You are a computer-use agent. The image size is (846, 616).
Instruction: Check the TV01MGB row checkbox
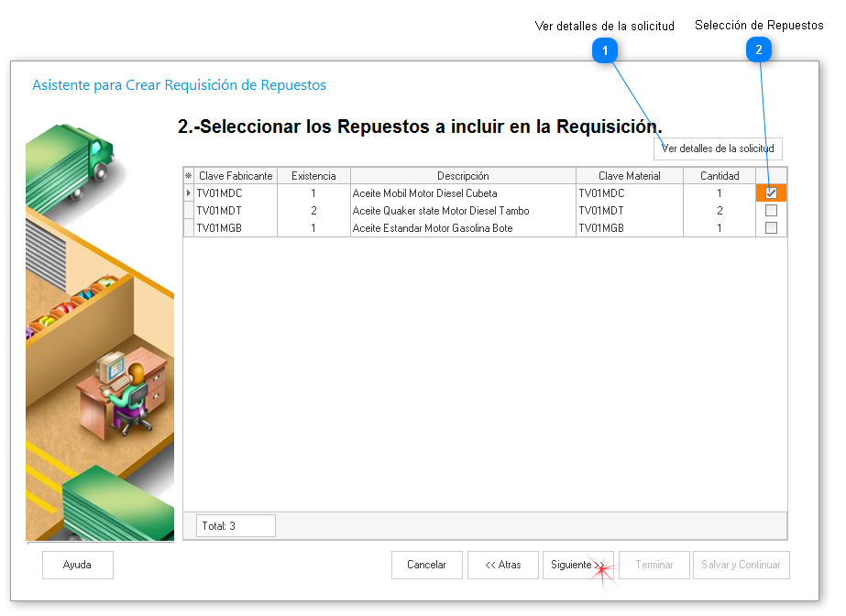[x=771, y=228]
